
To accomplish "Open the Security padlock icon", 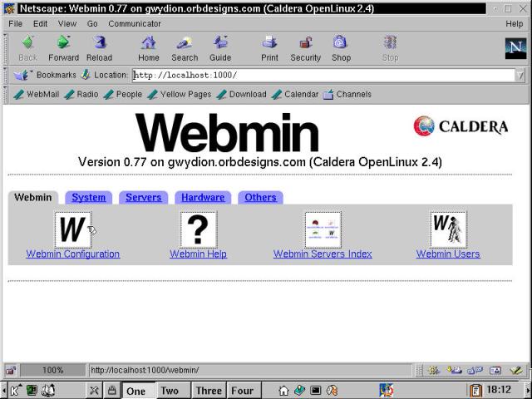I will coord(305,43).
